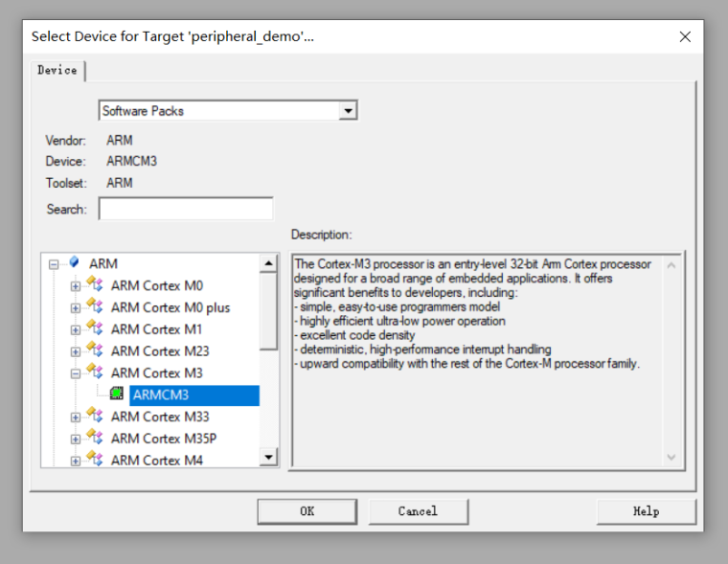Click the Search input field
The image size is (728, 564).
pos(186,209)
